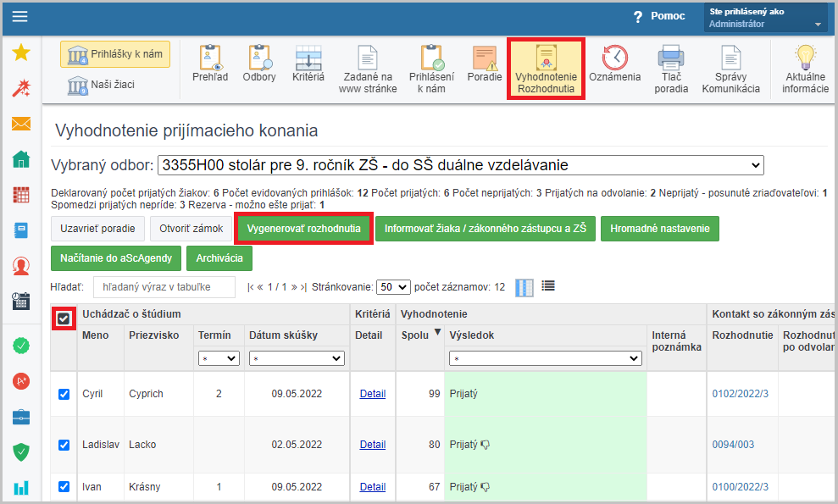Open the Stránkovanie page size dropdown

393,287
